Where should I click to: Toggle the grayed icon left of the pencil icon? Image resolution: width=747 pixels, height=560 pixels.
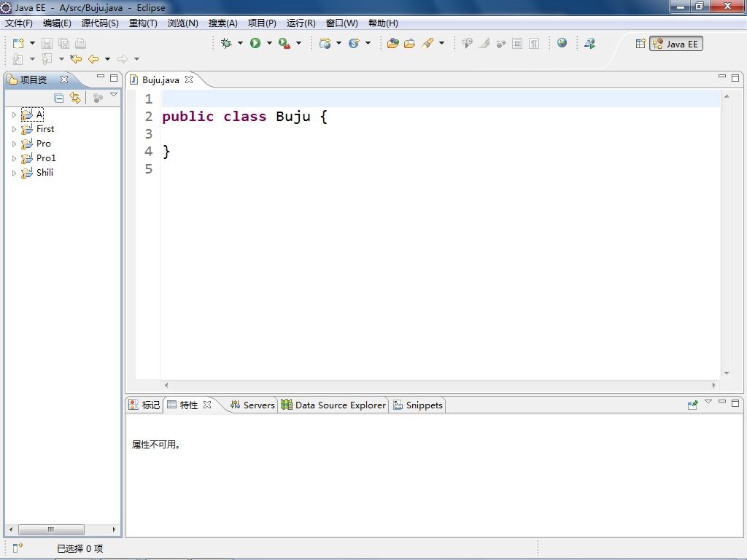468,43
